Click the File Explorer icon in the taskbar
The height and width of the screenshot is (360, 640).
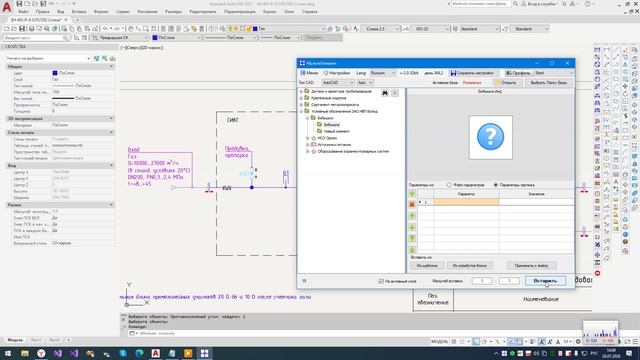(25, 353)
